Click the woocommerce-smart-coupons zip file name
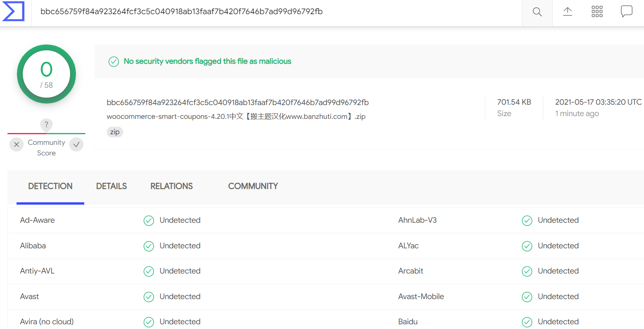The image size is (644, 329). click(236, 116)
